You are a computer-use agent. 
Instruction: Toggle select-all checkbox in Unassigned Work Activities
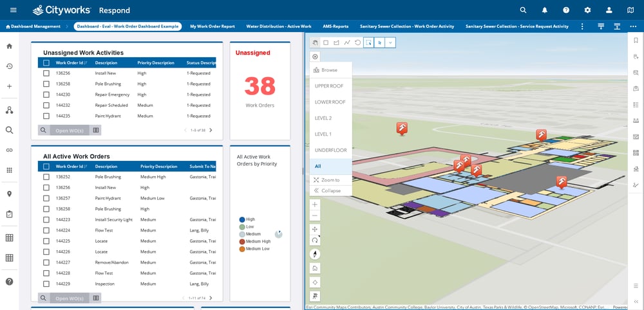(46, 63)
